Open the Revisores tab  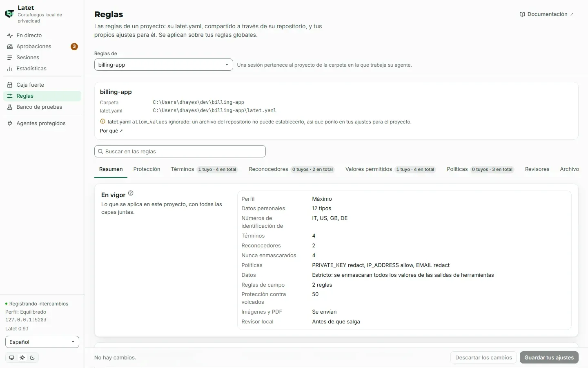tap(537, 169)
